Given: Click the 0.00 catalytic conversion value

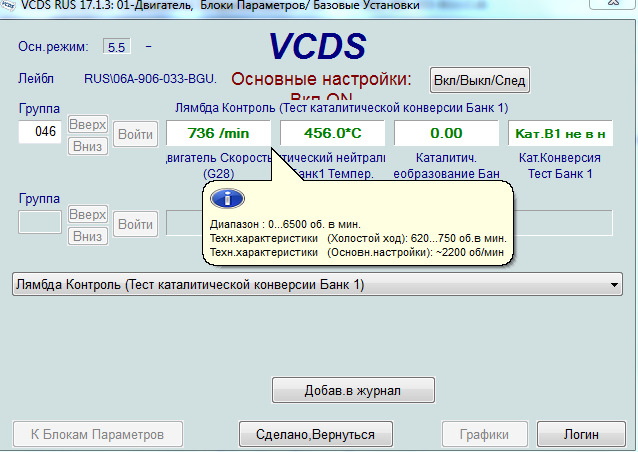Looking at the screenshot, I should coord(446,133).
